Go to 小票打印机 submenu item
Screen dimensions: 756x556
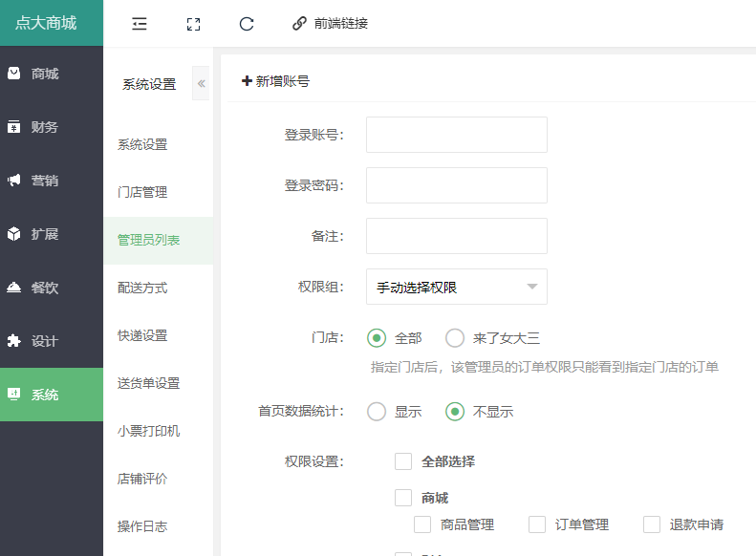pyautogui.click(x=148, y=431)
